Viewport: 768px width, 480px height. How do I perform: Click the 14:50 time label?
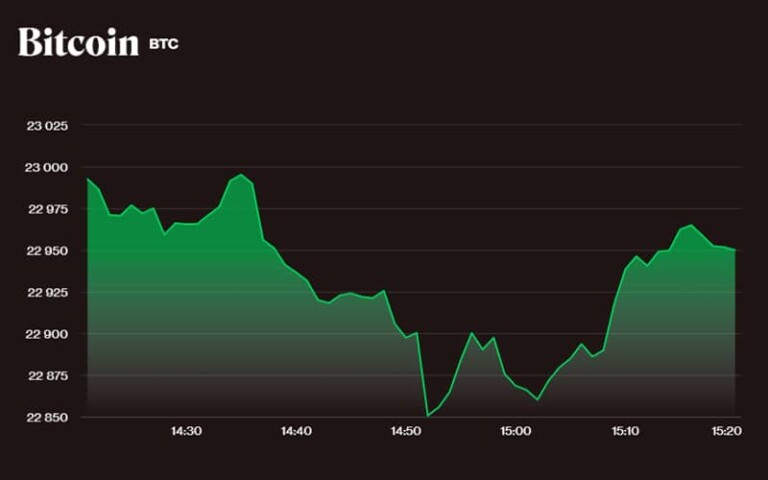[406, 431]
